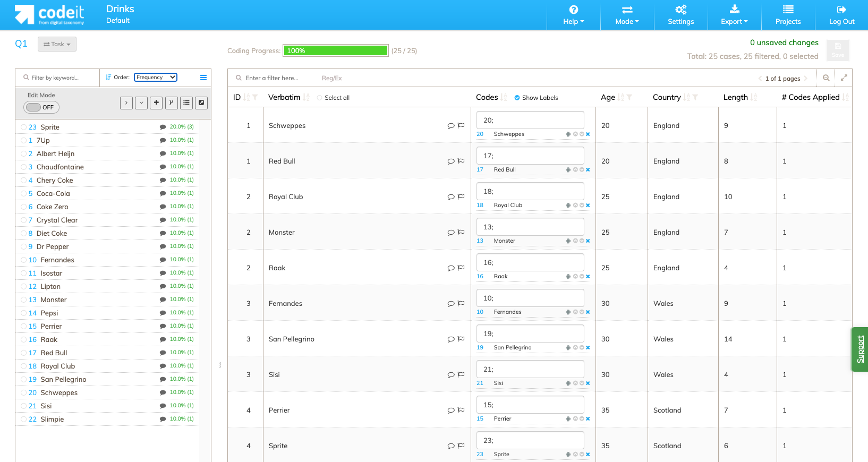Click the sort icon next to Verbatim header
This screenshot has height=462, width=868.
coord(306,97)
